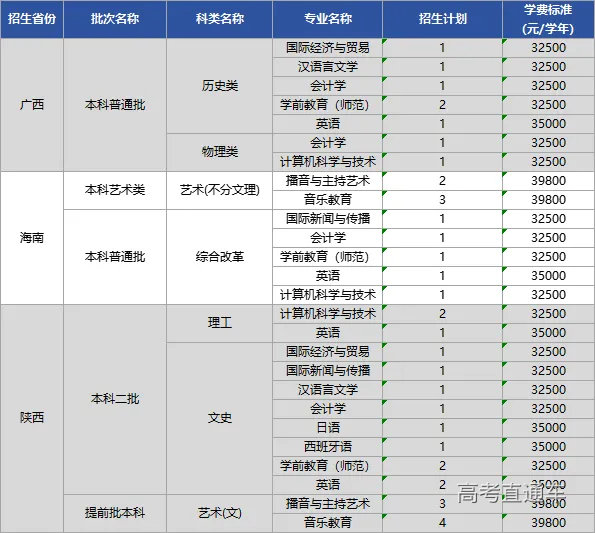Click 计算机科学与技术 under 理工

coord(327,314)
